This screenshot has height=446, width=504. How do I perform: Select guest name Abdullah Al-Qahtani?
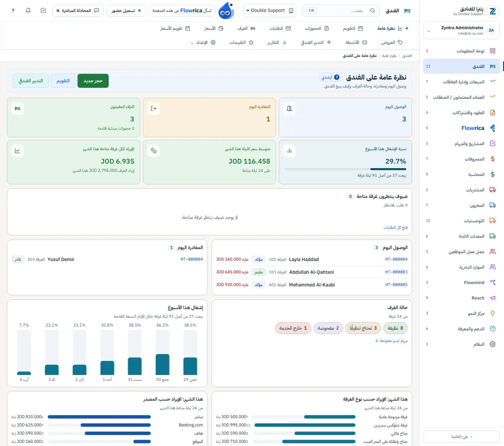311,272
